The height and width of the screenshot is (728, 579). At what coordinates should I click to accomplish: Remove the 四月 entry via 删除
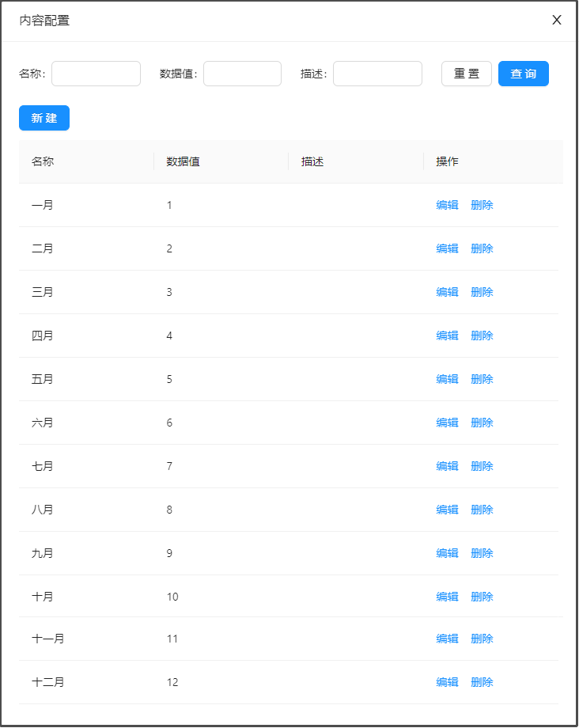(482, 336)
